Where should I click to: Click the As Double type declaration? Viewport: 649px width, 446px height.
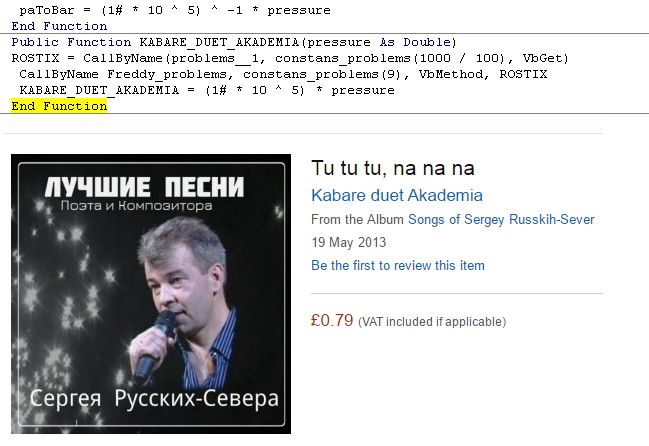click(415, 42)
